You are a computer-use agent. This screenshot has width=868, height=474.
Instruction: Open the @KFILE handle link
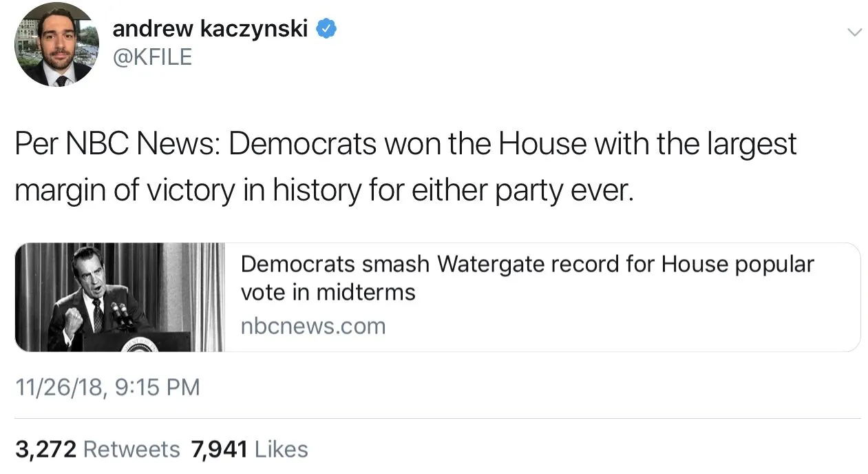(152, 57)
